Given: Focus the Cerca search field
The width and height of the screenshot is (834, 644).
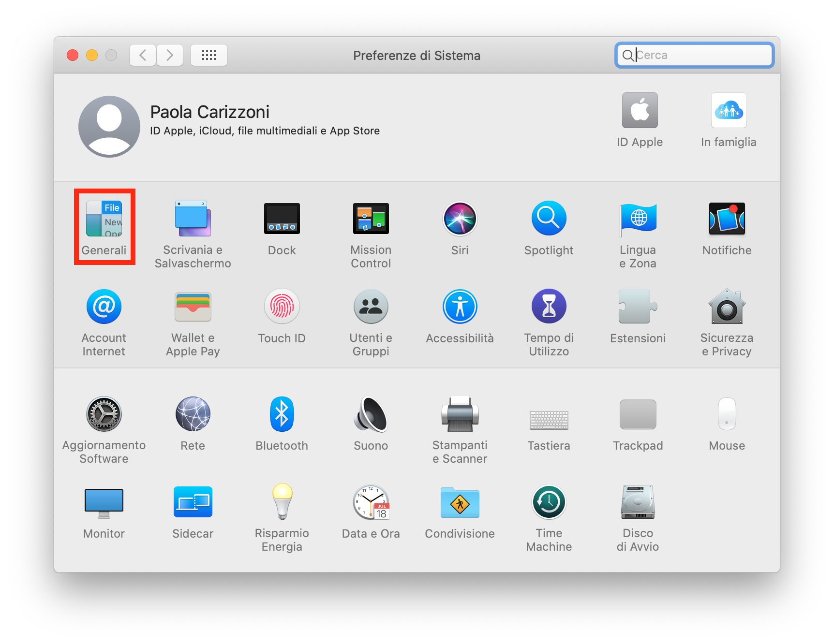Looking at the screenshot, I should click(x=695, y=55).
